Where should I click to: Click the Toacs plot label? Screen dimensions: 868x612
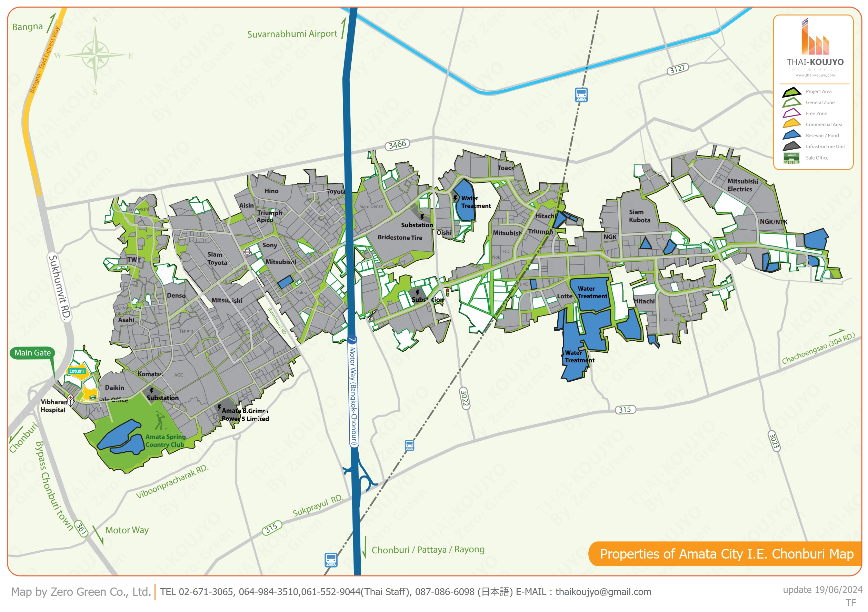click(506, 168)
